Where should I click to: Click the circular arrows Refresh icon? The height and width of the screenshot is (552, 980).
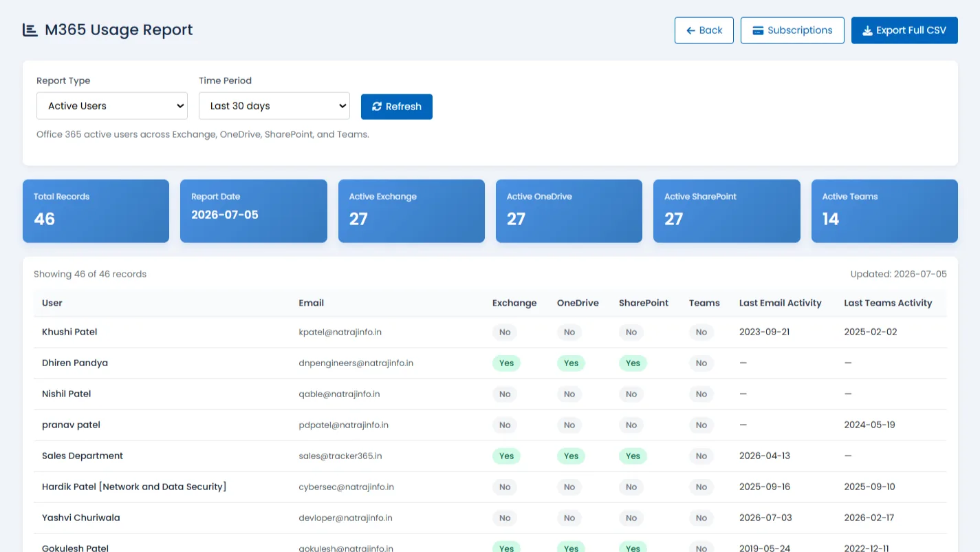(377, 107)
